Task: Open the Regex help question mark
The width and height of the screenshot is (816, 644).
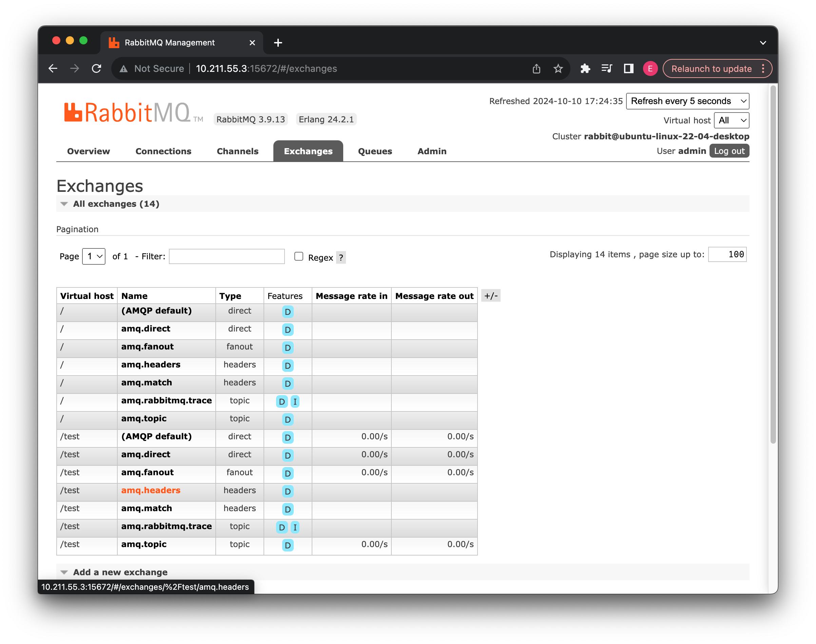Action: 341,258
